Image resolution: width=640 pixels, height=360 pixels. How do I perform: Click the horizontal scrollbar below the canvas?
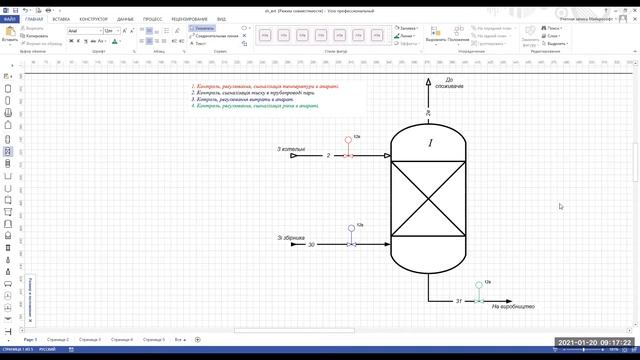[294, 331]
